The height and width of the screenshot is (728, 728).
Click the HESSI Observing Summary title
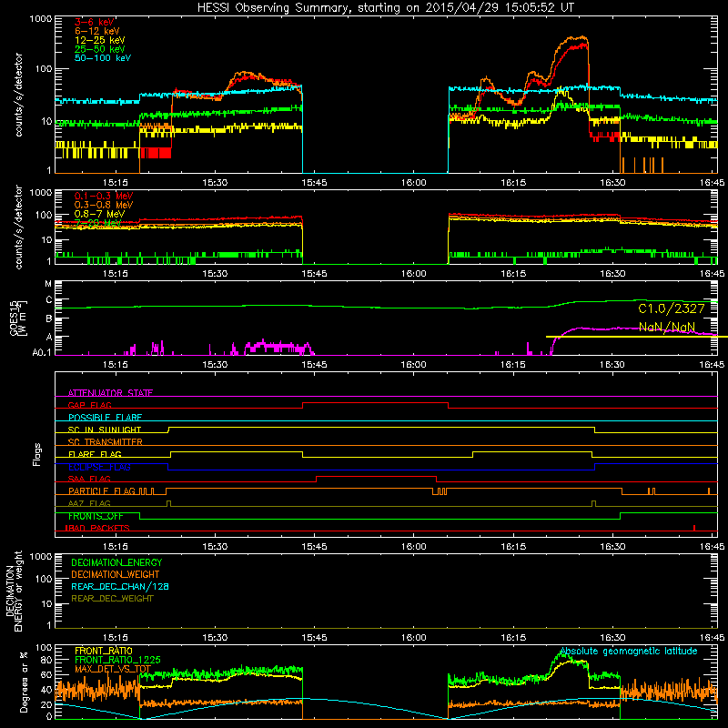pyautogui.click(x=385, y=8)
